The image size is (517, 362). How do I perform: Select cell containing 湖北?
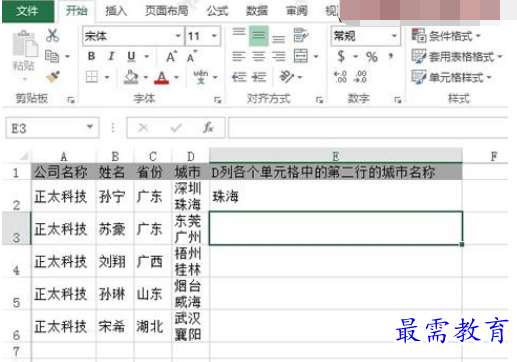coord(153,326)
